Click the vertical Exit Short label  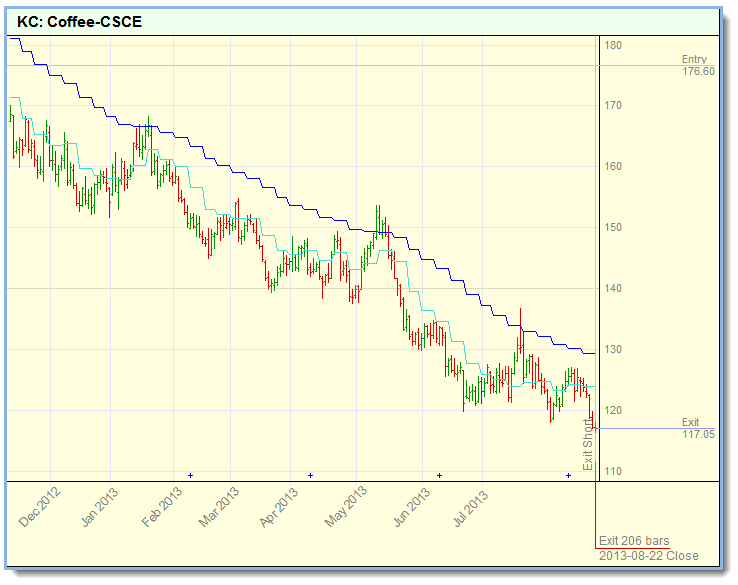click(588, 444)
